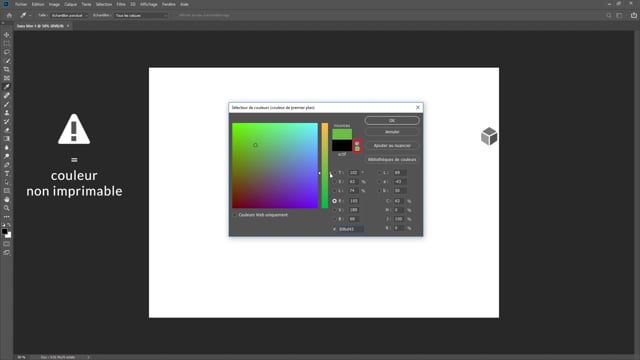640x360 pixels.
Task: Select the Lasso tool
Action: pyautogui.click(x=7, y=52)
